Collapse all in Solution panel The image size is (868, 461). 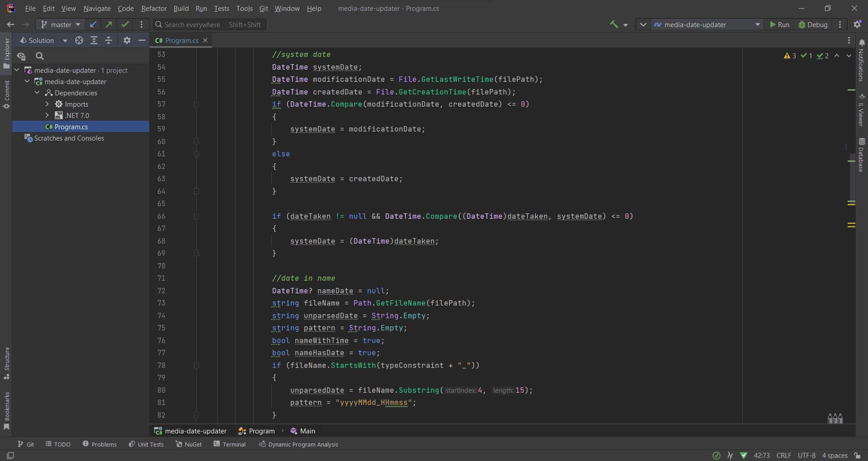tap(108, 40)
